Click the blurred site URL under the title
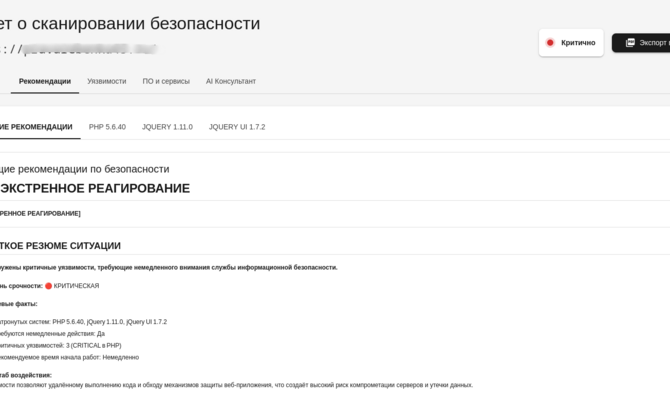The height and width of the screenshot is (400, 670). click(x=79, y=49)
